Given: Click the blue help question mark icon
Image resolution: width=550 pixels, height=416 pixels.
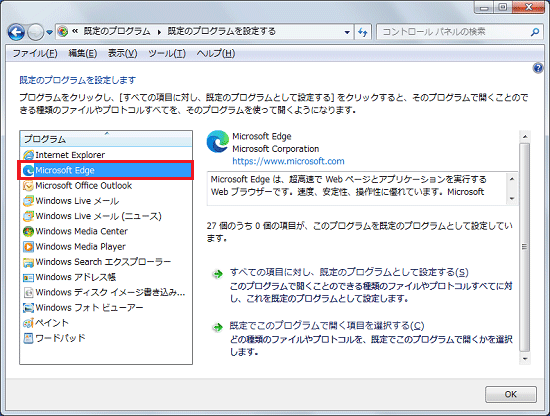Looking at the screenshot, I should [x=538, y=68].
